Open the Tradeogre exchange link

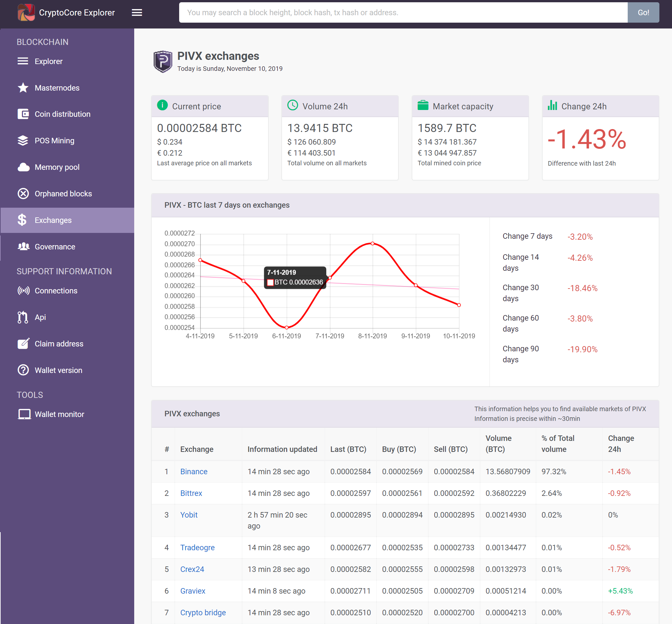(198, 547)
